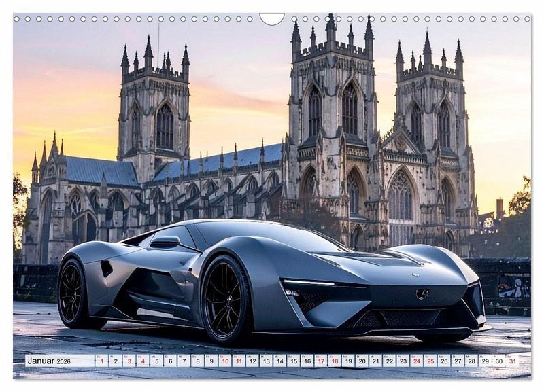Select red day 24 in the calendar
The height and width of the screenshot is (392, 544).
[x=416, y=361]
